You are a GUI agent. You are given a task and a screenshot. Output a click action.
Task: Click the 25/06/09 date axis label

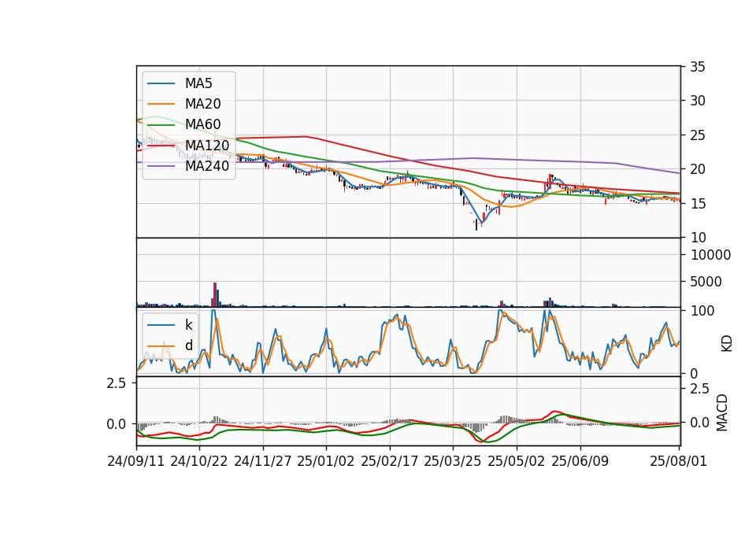tap(580, 461)
